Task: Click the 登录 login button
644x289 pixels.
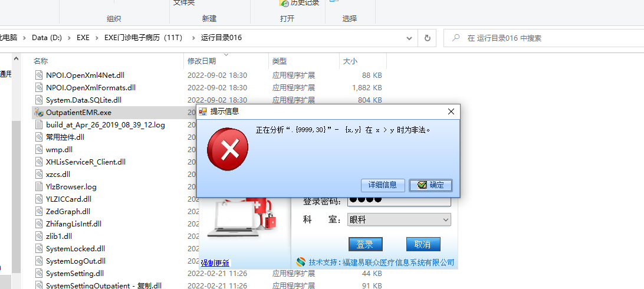Action: [365, 244]
